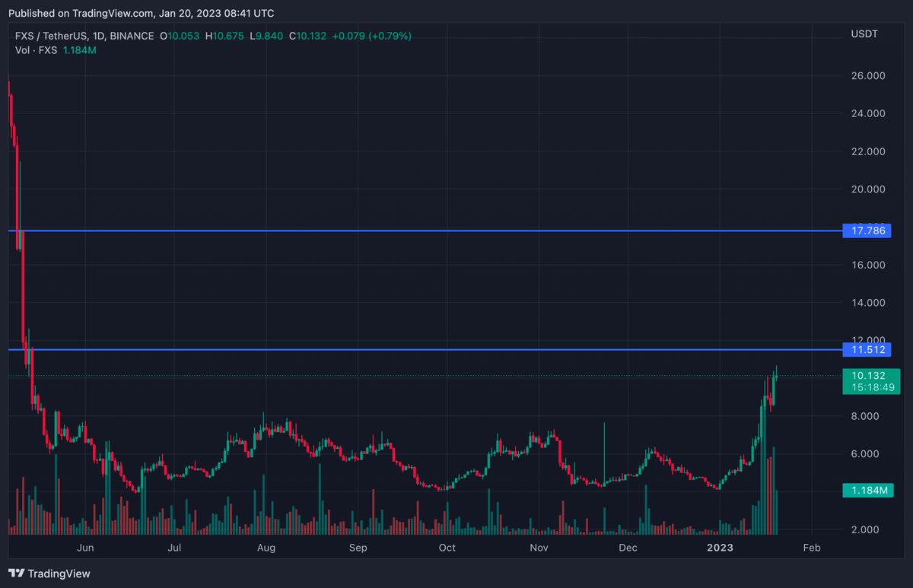Click the Feb label on time axis
Image resolution: width=913 pixels, height=588 pixels.
[x=812, y=548]
